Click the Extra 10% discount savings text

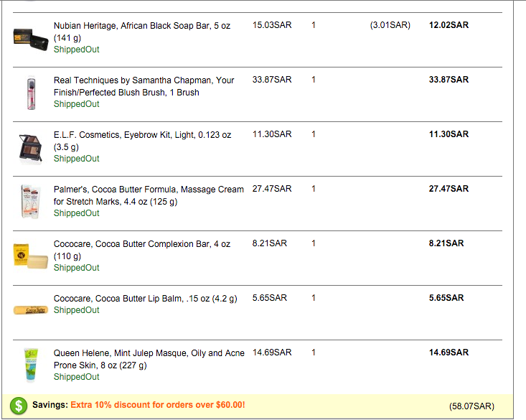157,405
